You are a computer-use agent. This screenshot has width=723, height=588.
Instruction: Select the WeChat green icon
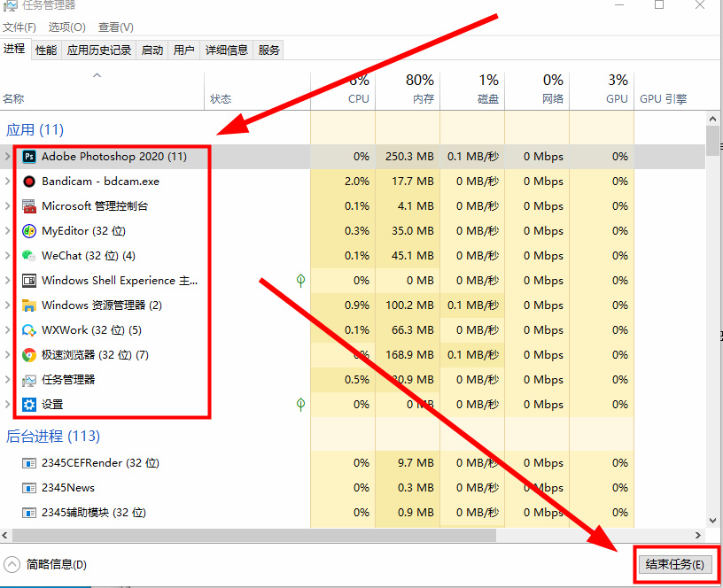coord(29,256)
